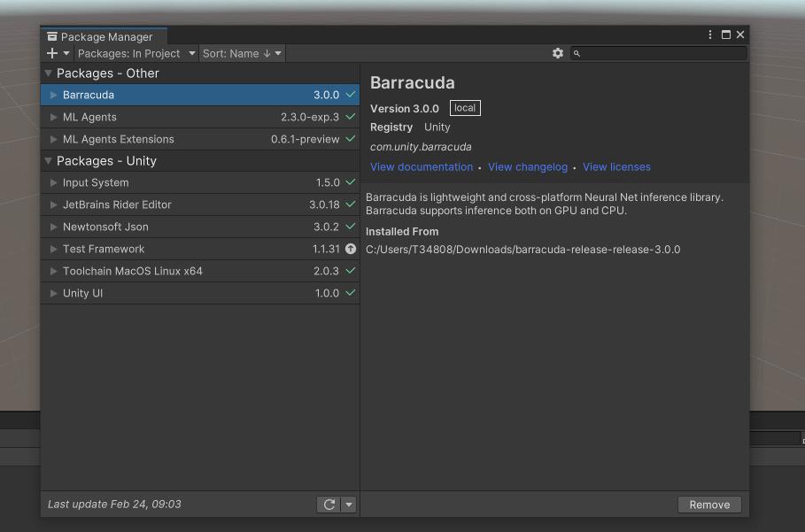
Task: Expand the Barracuda version list arrow
Action: (53, 95)
